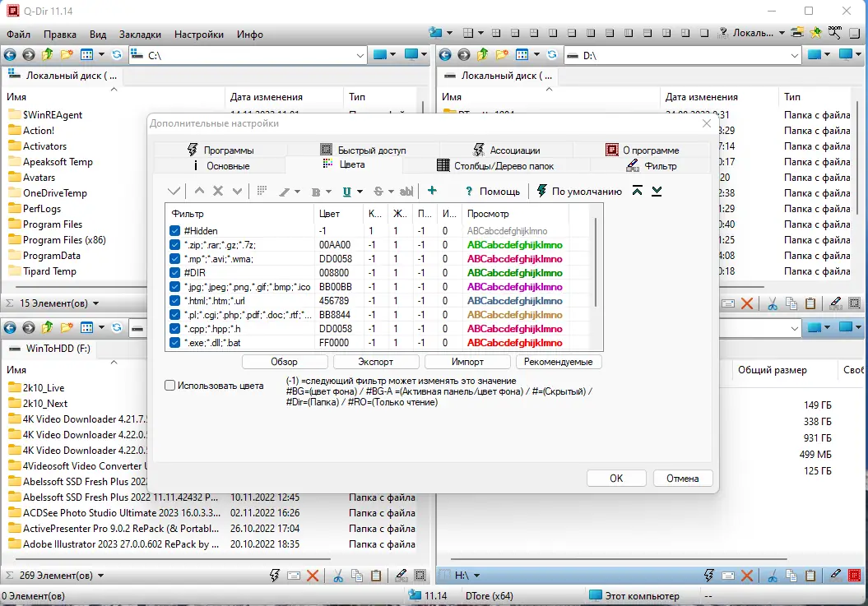
Task: Click the Back arrow in the C:\ pane
Action: [10, 55]
